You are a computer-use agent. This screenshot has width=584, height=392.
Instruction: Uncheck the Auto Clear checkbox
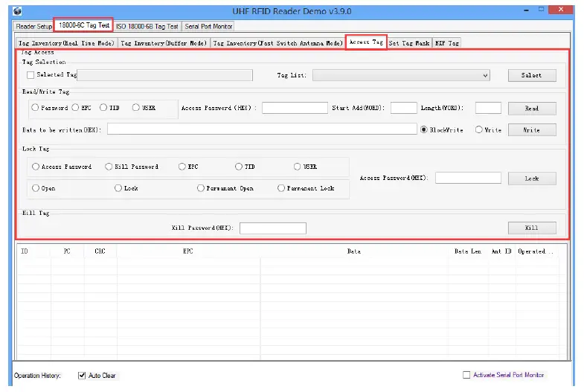[82, 375]
